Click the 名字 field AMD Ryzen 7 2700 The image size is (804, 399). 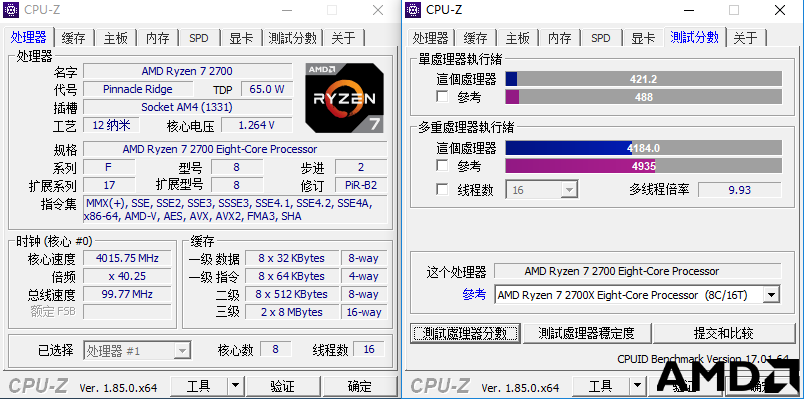(x=188, y=71)
